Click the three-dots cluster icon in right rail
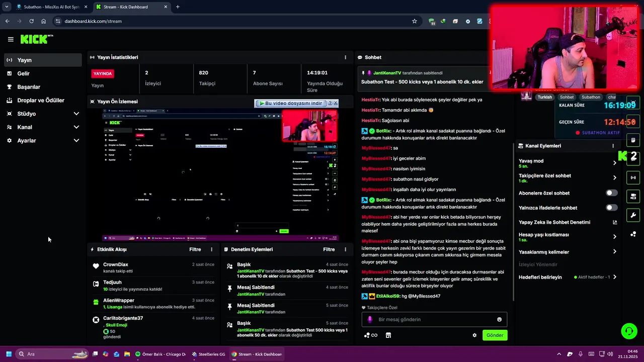Image resolution: width=644 pixels, height=362 pixels. (x=633, y=234)
